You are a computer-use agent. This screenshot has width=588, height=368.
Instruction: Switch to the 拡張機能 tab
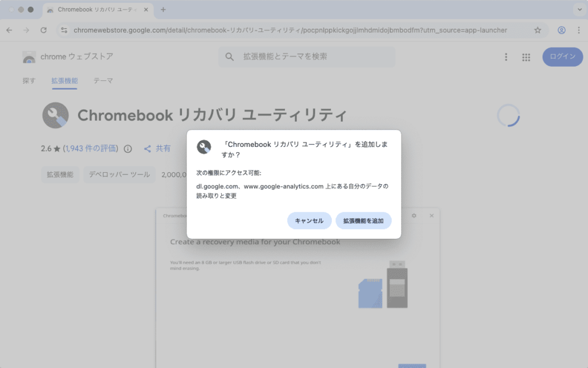(64, 81)
